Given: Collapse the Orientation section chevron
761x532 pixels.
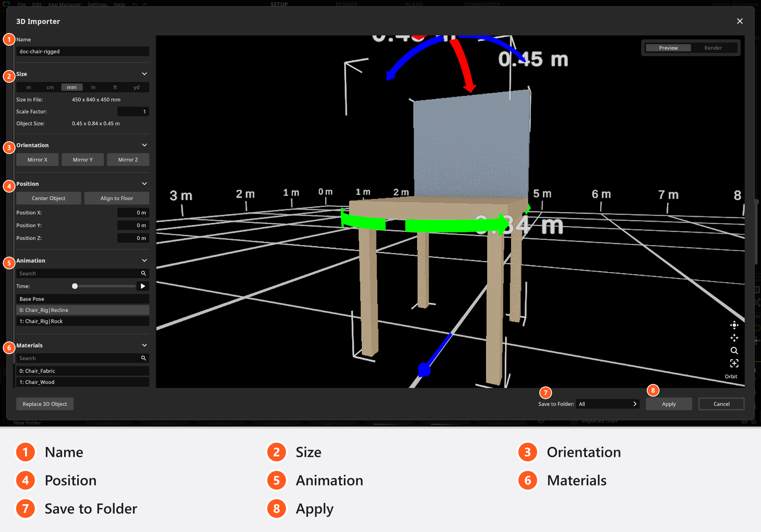Looking at the screenshot, I should pyautogui.click(x=144, y=145).
